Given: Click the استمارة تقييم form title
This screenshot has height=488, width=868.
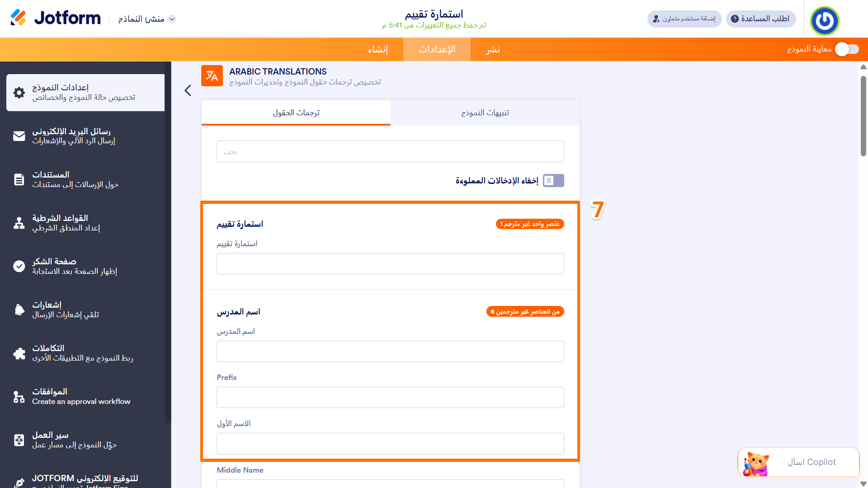Looking at the screenshot, I should click(434, 14).
